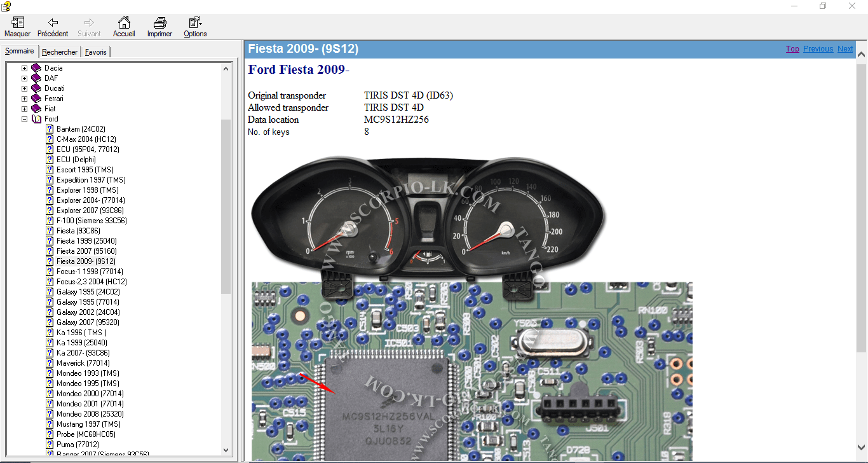Print the topic with the Imprimer icon
The width and height of the screenshot is (868, 463).
[159, 27]
